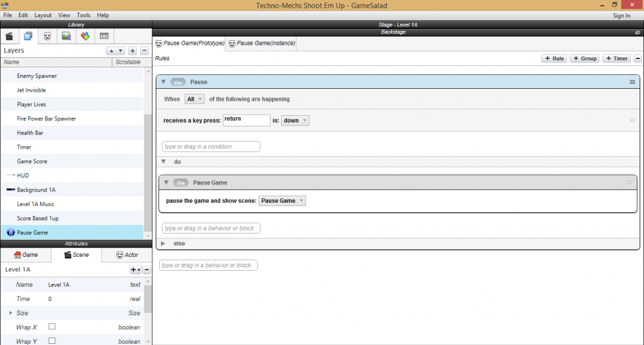This screenshot has height=345, width=644.
Task: Select the Level 1A Music item
Action: 72,204
